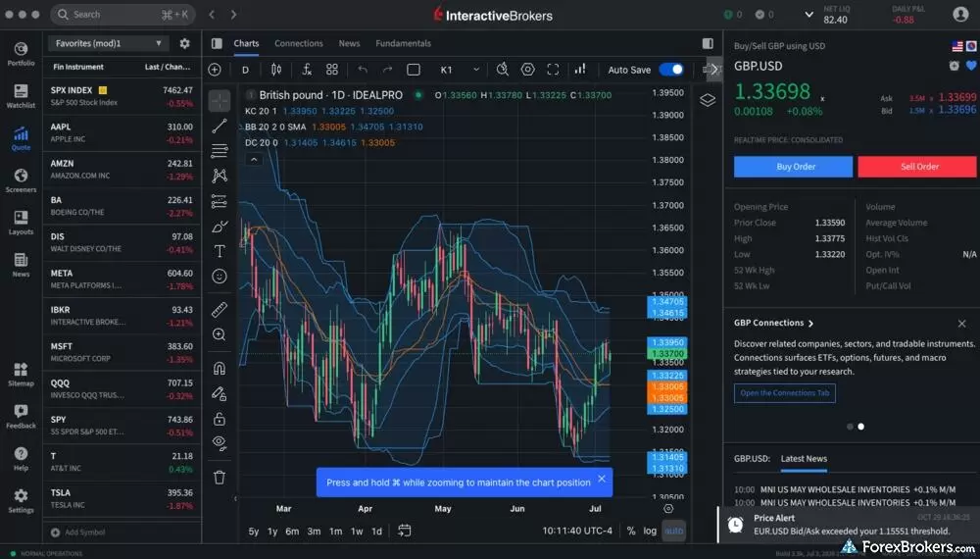The height and width of the screenshot is (559, 980).
Task: Open the Watchlist sidebar section
Action: tap(21, 96)
